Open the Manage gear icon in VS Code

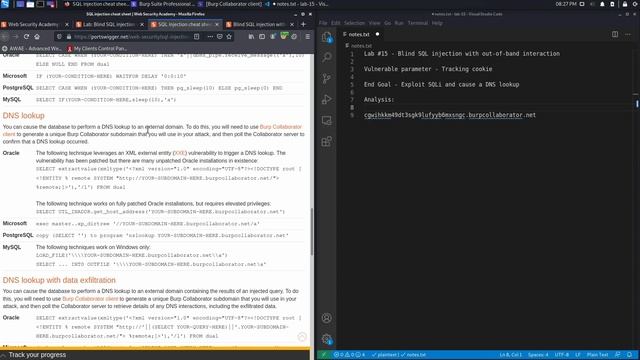(327, 339)
